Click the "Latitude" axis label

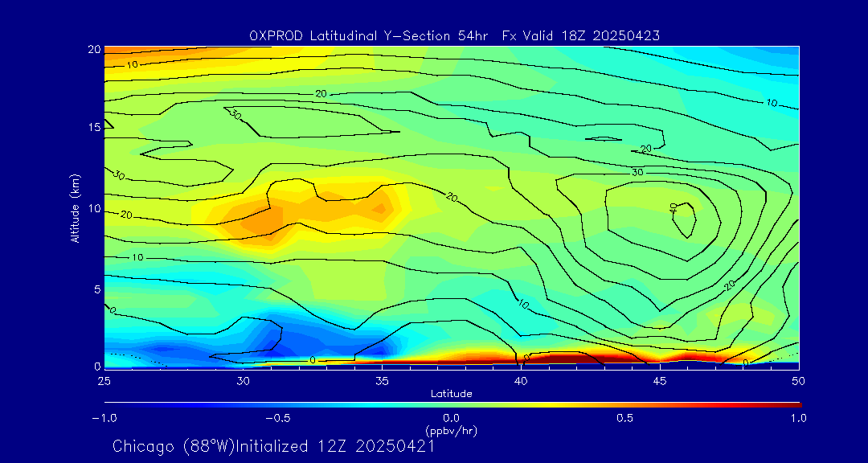(452, 394)
